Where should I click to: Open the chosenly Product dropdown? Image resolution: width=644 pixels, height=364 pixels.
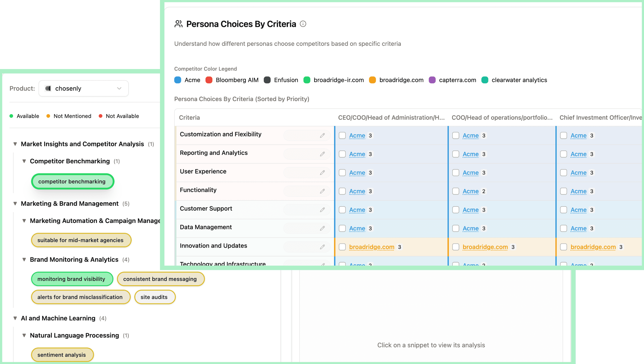83,88
